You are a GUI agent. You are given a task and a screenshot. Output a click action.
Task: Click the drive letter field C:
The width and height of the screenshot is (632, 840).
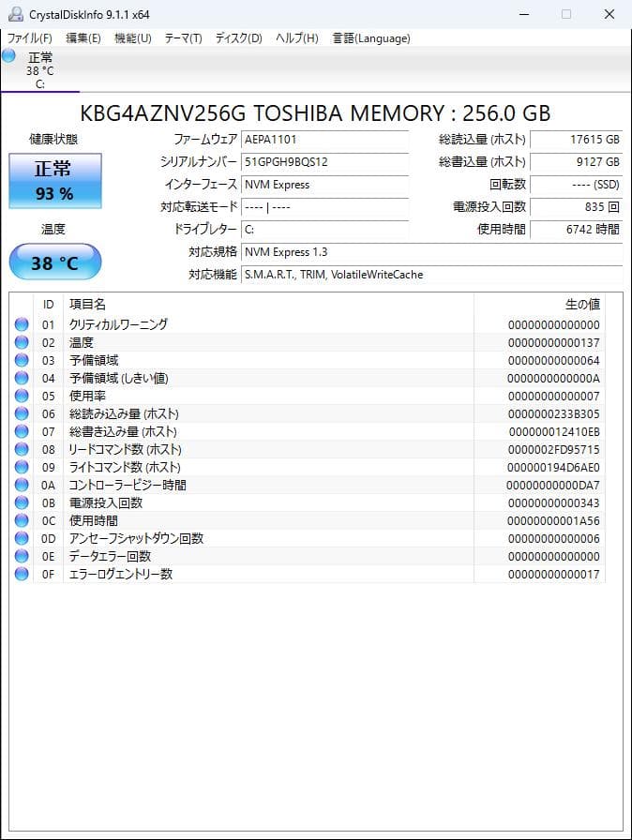(324, 230)
